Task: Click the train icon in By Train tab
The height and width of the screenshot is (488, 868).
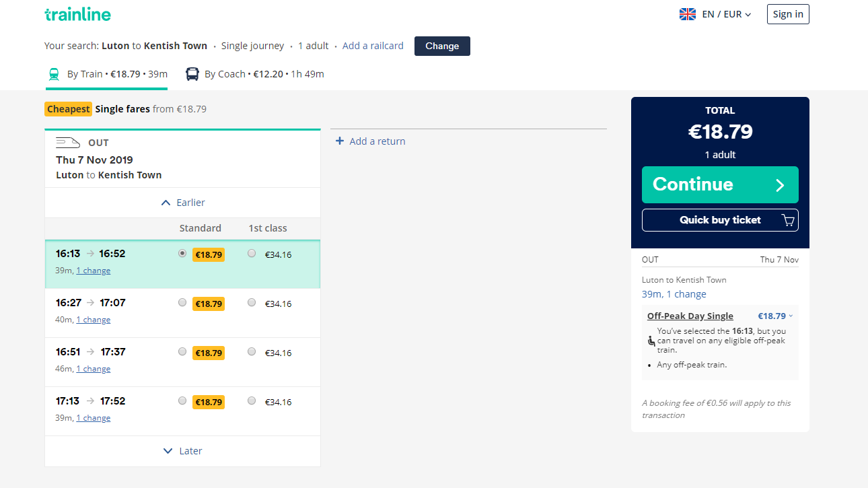Action: click(54, 74)
